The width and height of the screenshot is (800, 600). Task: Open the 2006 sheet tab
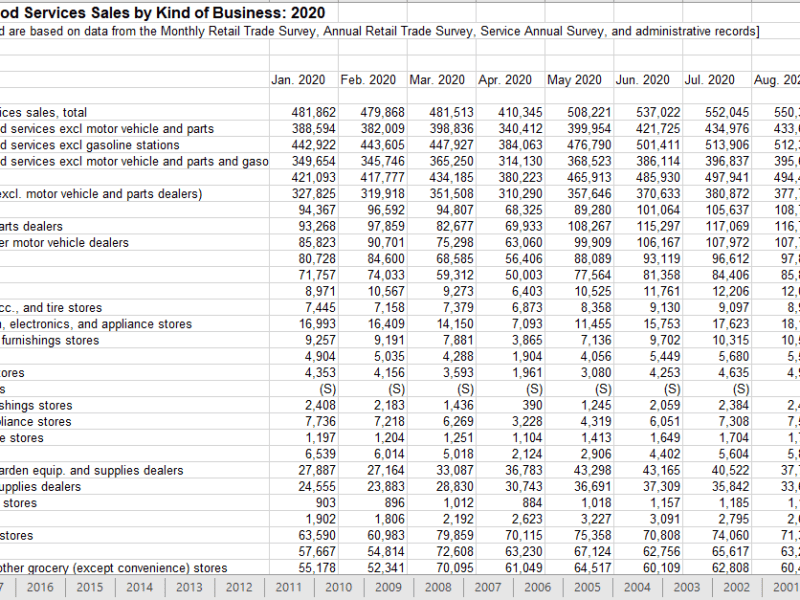click(x=537, y=588)
